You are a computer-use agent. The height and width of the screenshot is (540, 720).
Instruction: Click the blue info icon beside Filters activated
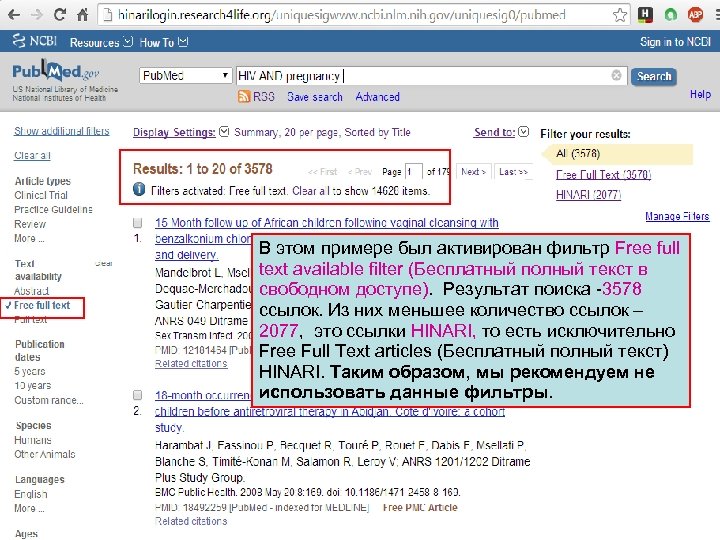(139, 189)
